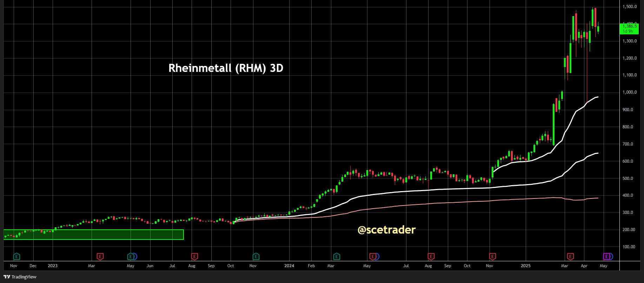Click the 2024 year label on time axis

(x=289, y=266)
